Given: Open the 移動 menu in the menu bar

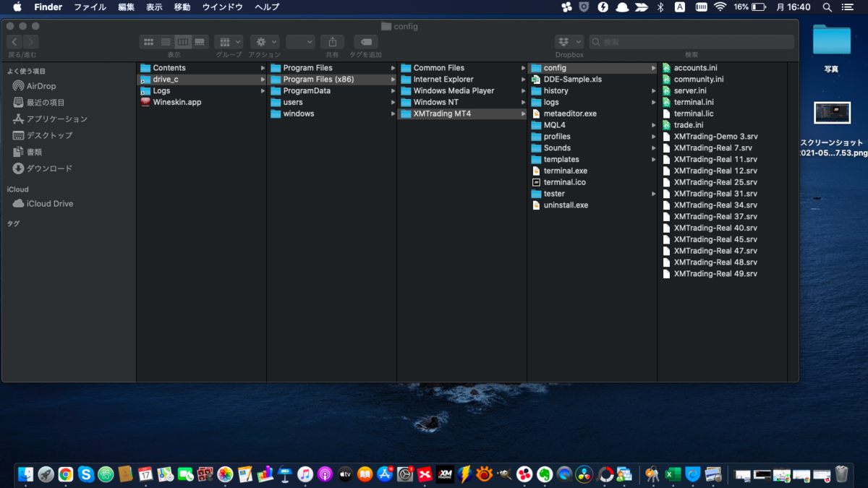Looking at the screenshot, I should tap(182, 7).
